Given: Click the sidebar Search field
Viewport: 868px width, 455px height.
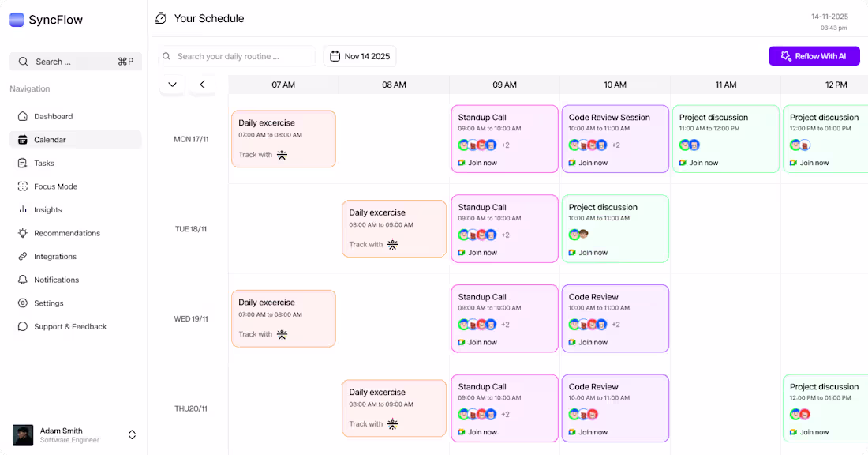Looking at the screenshot, I should (75, 62).
